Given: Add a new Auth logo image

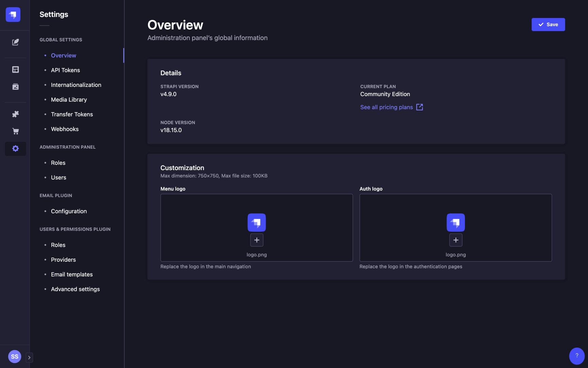Looking at the screenshot, I should [456, 240].
